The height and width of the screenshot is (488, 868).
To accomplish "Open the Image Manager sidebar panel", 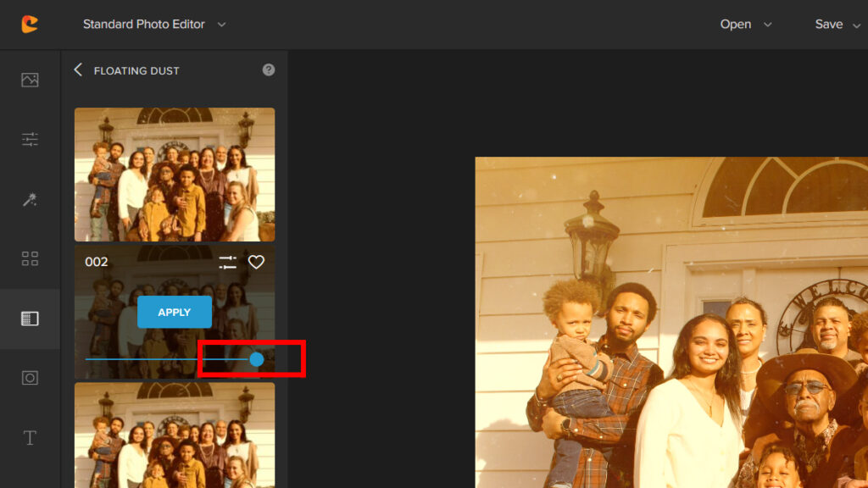I will [30, 80].
